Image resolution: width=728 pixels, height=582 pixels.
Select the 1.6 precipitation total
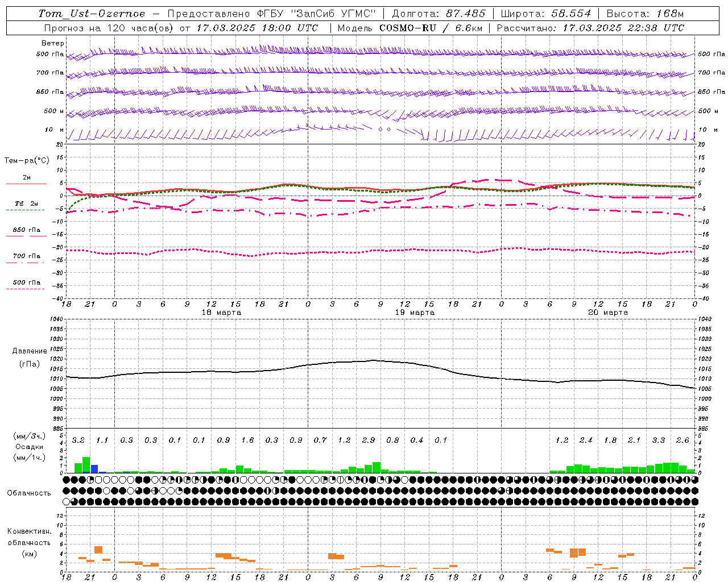click(x=247, y=440)
